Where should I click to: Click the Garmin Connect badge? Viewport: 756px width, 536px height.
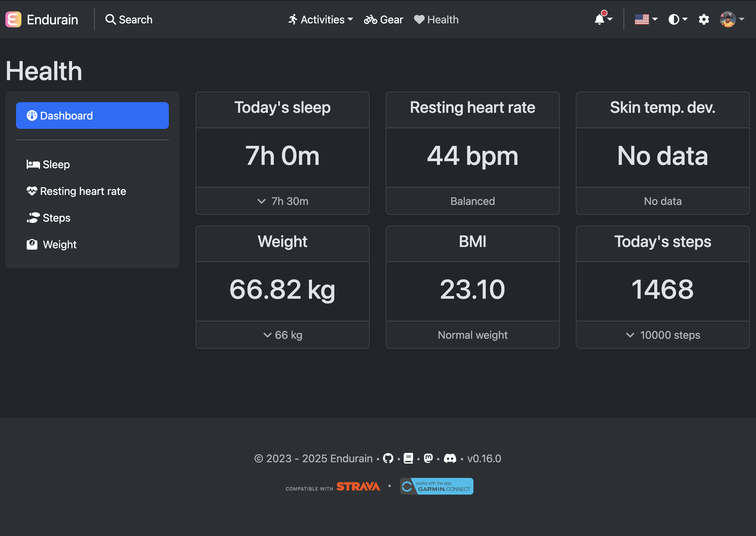pyautogui.click(x=436, y=486)
